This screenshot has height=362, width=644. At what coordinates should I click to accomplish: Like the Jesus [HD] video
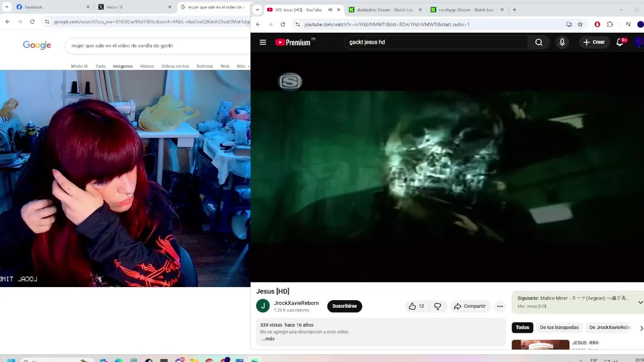pyautogui.click(x=417, y=306)
